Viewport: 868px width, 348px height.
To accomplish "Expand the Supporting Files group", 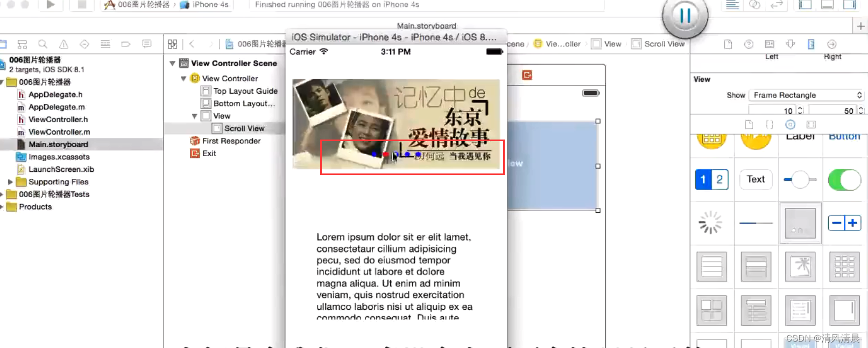I will pos(10,182).
